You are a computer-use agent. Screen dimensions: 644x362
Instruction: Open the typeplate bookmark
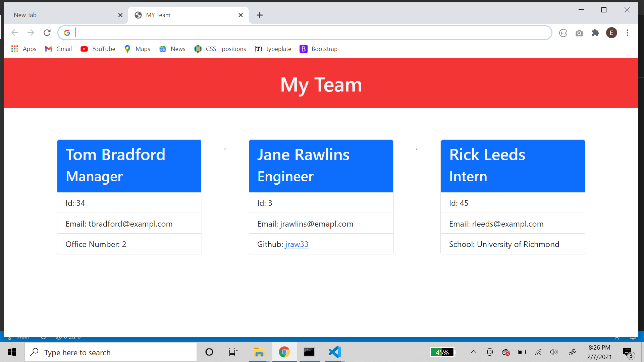pos(273,49)
